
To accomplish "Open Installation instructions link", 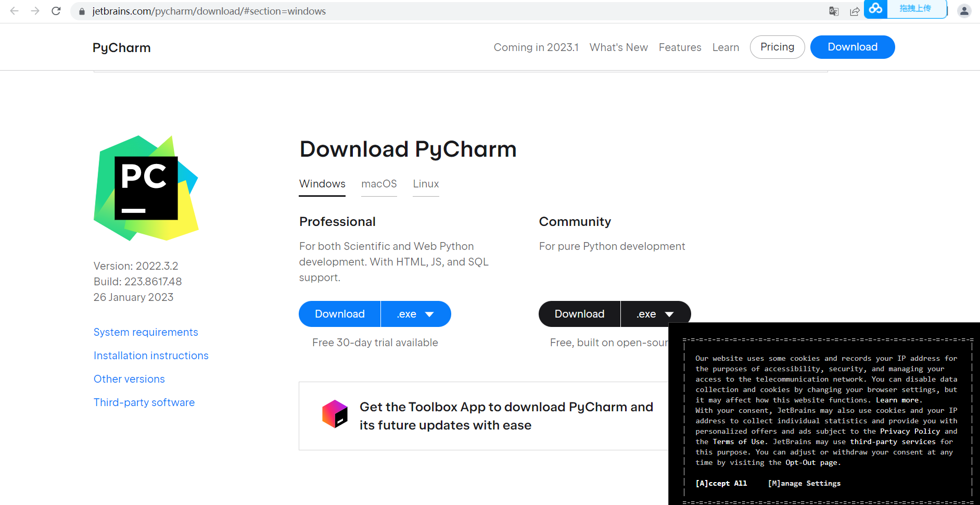I will [151, 356].
